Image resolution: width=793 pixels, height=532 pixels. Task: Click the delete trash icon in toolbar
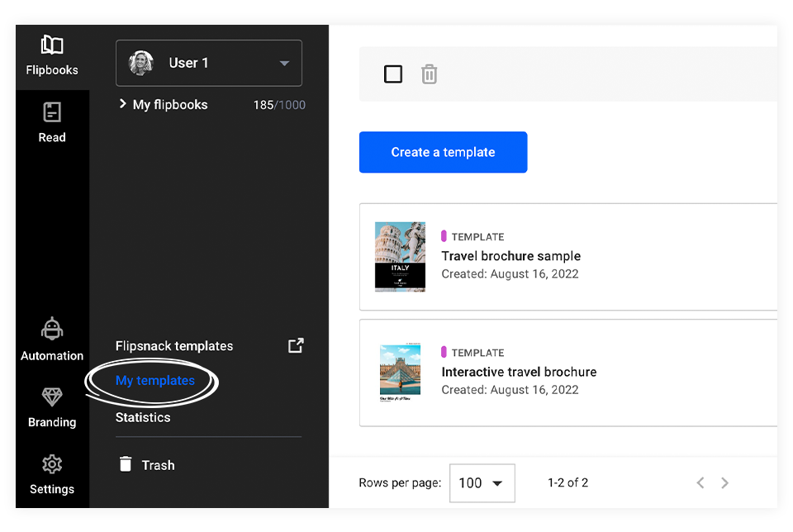click(430, 74)
